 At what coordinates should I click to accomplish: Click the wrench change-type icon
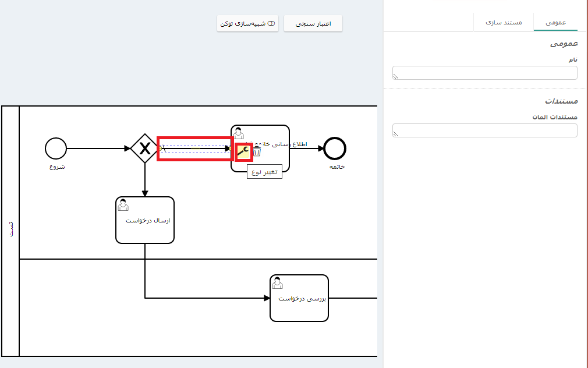[x=243, y=151]
